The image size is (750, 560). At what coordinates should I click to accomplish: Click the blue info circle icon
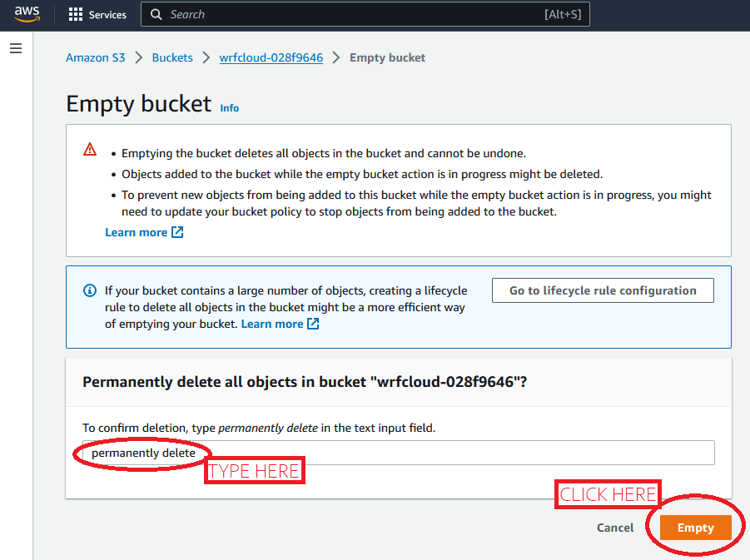[90, 290]
